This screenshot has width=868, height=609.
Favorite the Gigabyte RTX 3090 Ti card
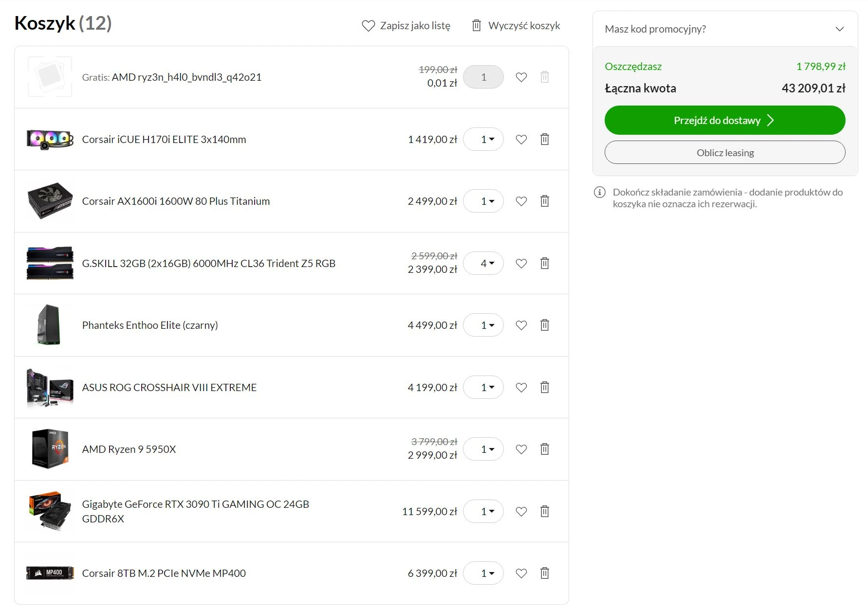[x=521, y=512]
